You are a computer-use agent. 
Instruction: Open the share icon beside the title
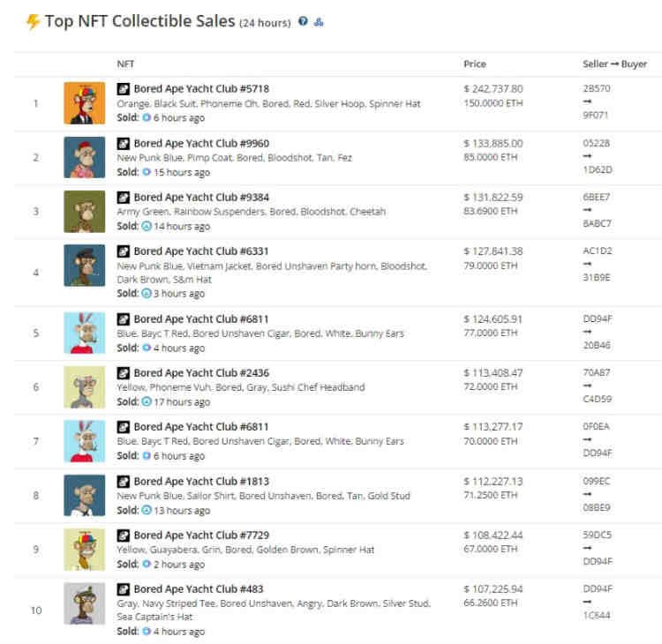coord(319,21)
